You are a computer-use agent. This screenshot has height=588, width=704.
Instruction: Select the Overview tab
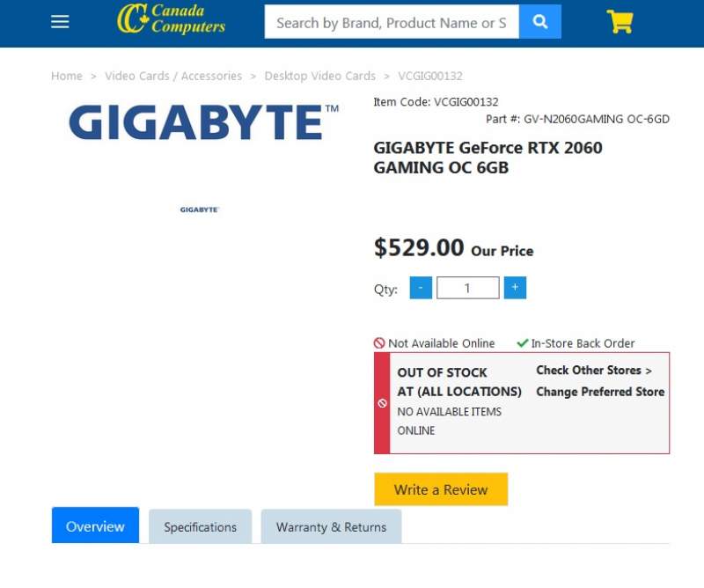pos(94,526)
